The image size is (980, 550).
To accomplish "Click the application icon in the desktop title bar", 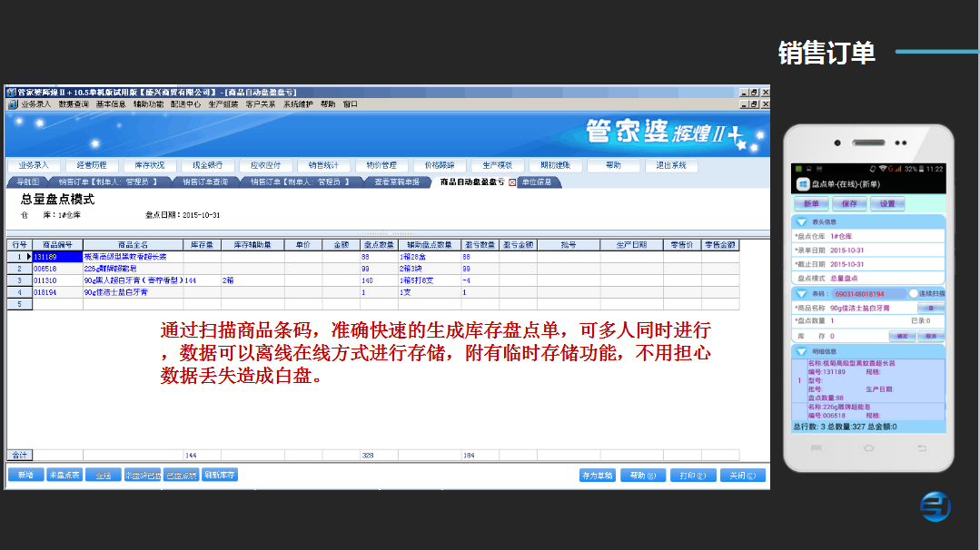I will 11,92.
